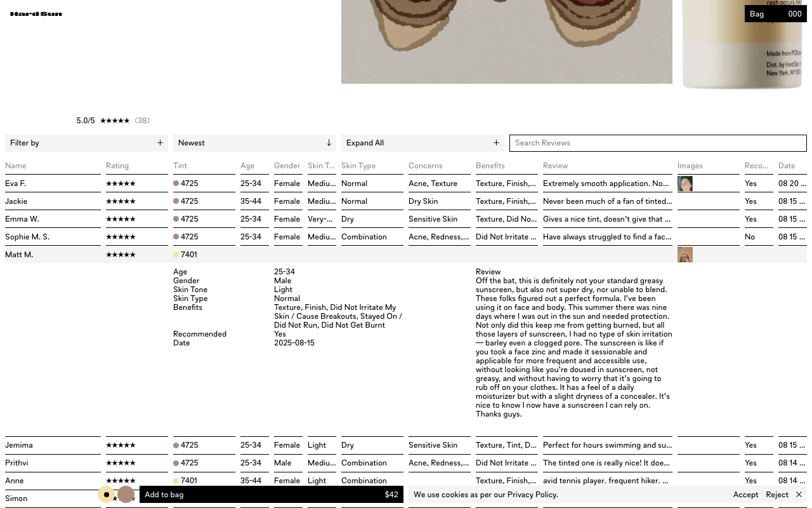Image resolution: width=812 pixels, height=508 pixels.
Task: Click the Date column header
Action: (x=787, y=166)
